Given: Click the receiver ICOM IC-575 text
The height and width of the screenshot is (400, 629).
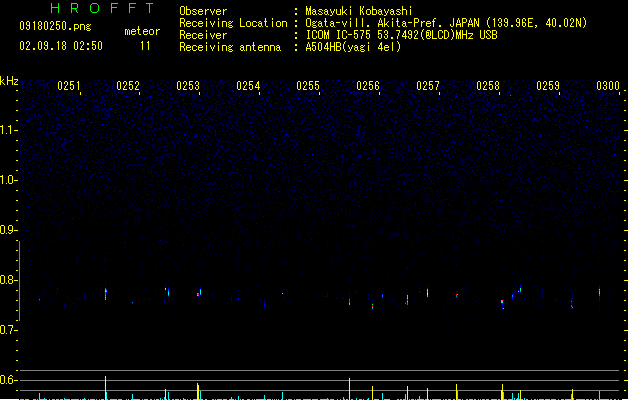Looking at the screenshot, I should (x=401, y=35).
